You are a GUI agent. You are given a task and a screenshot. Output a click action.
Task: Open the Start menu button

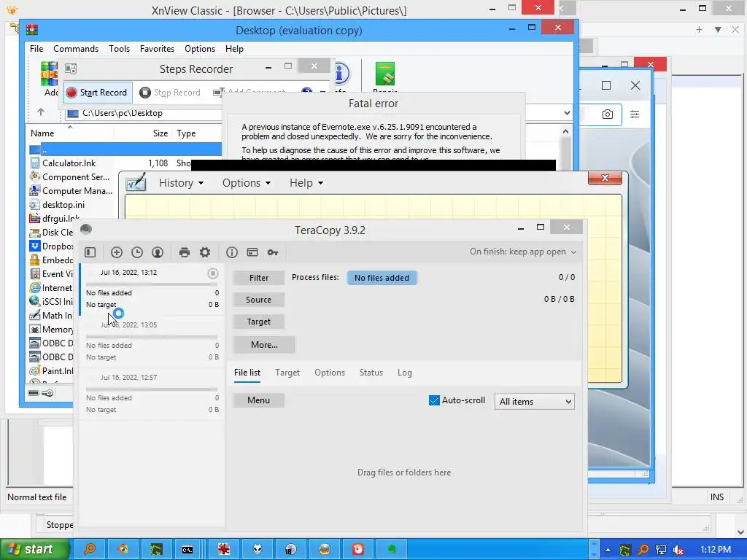point(35,549)
